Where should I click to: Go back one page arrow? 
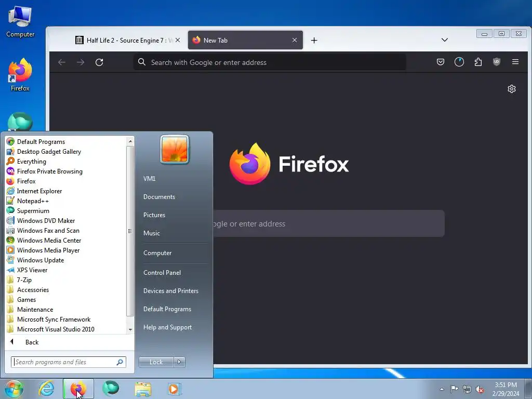click(62, 62)
